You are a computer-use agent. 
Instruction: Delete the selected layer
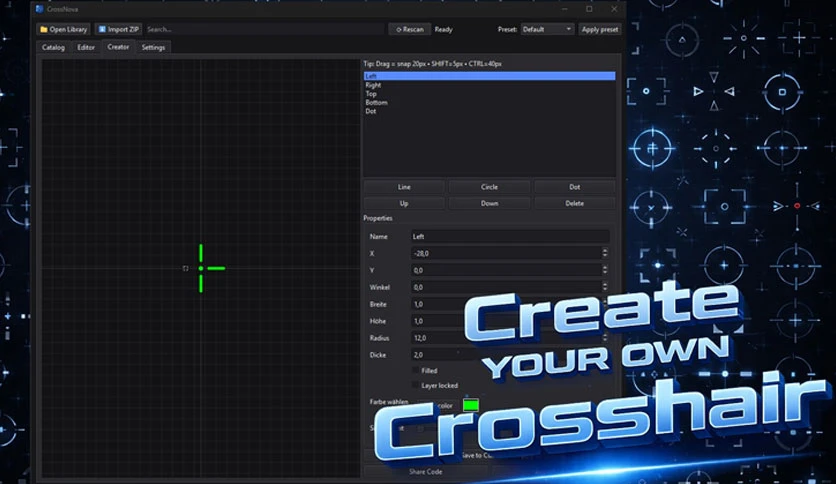(575, 204)
